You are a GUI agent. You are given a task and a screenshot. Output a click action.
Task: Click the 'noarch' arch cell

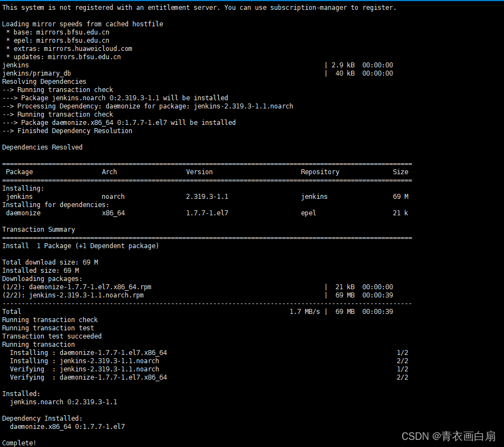(113, 197)
